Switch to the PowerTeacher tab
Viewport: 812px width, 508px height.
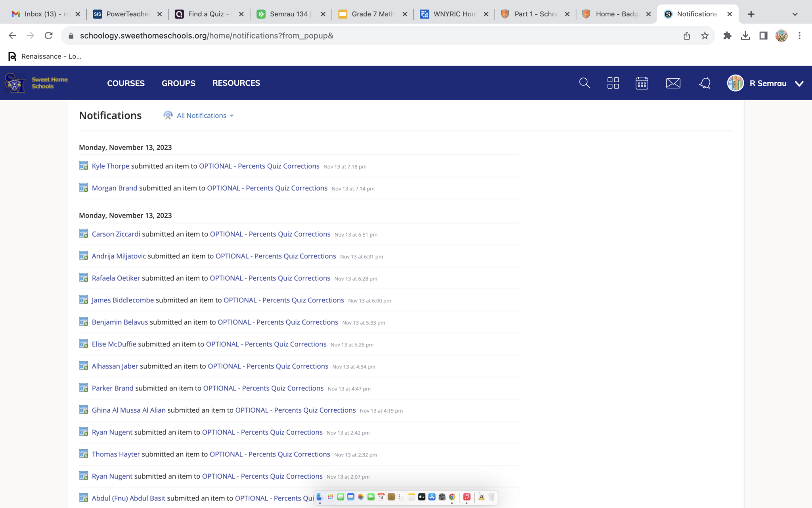[127, 14]
